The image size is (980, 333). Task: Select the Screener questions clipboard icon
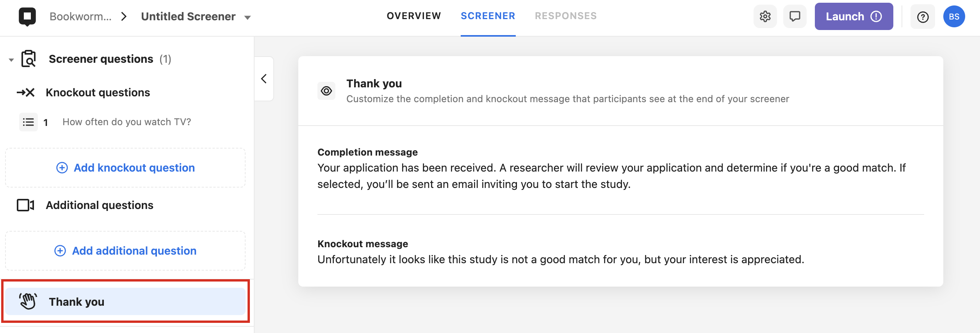coord(29,59)
